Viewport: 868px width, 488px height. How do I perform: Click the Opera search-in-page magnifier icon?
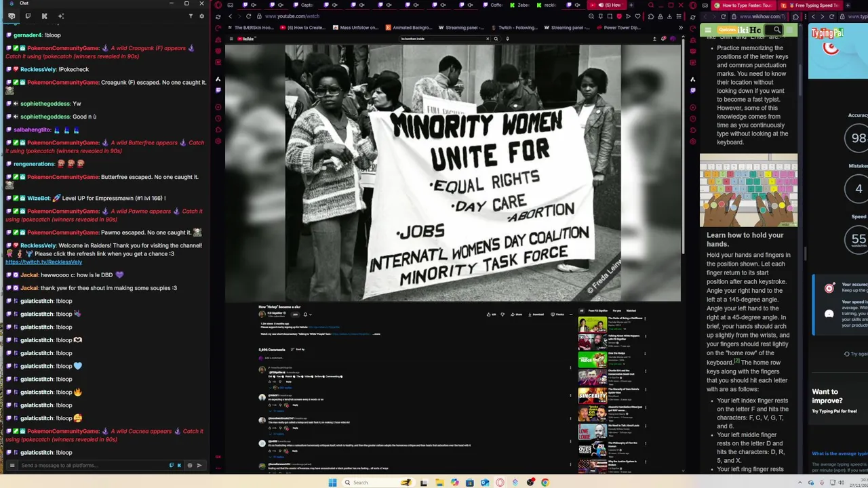[x=591, y=16]
